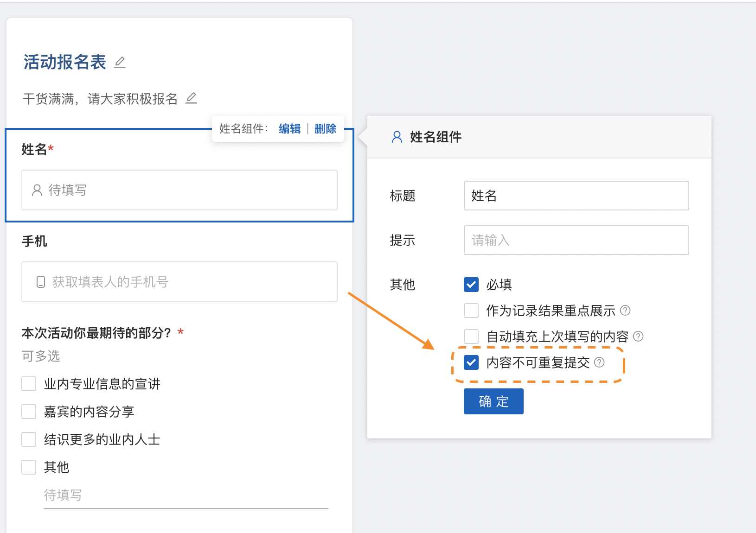Check the 业内专业信息的宣讲 option
This screenshot has height=533, width=756.
(29, 384)
